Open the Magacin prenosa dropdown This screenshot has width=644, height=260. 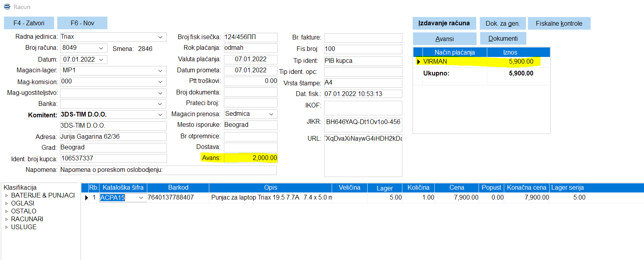point(271,114)
